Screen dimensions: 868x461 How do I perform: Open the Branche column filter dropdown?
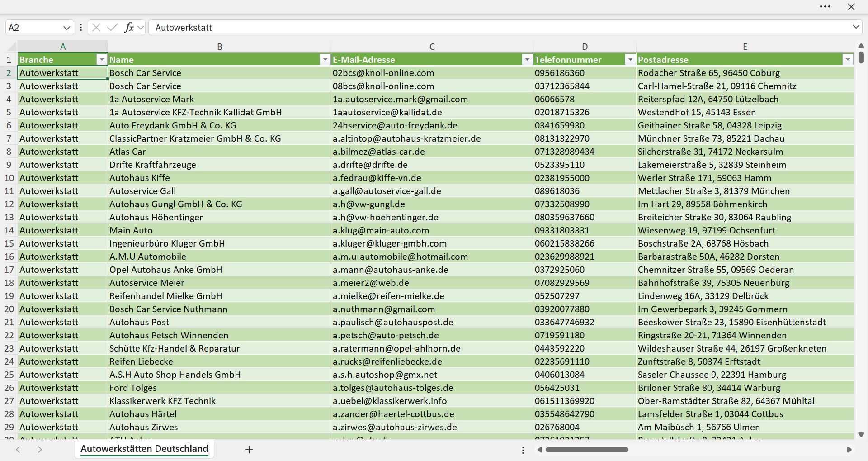click(x=102, y=60)
